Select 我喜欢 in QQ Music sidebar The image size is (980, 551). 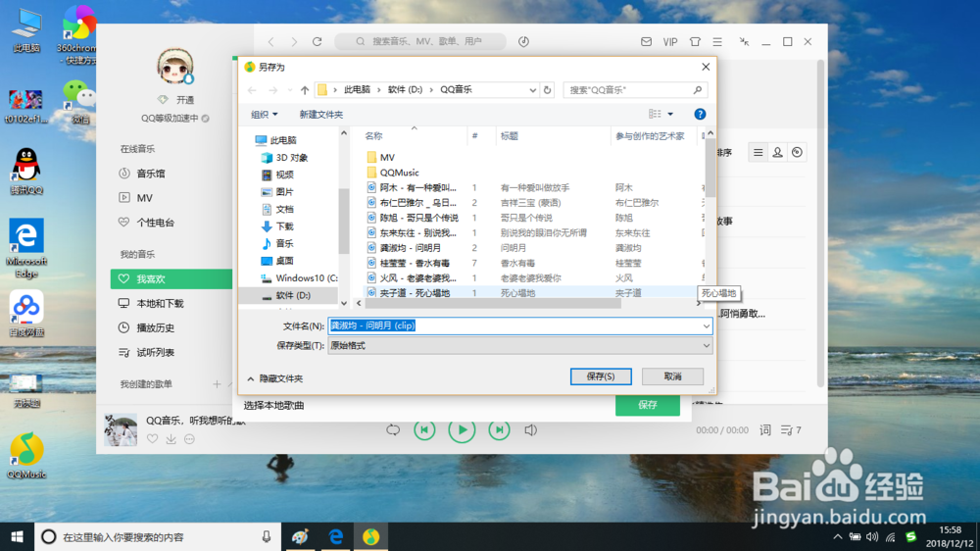point(171,279)
